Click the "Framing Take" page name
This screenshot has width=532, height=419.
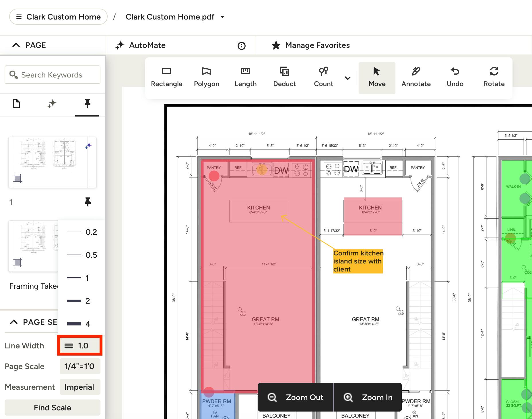pos(34,286)
